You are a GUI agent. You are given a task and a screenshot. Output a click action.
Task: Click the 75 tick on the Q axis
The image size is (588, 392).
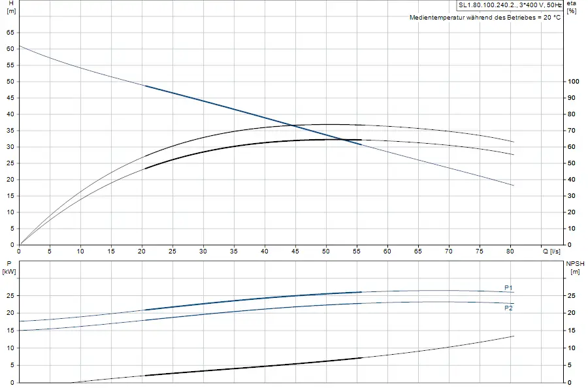480,252
